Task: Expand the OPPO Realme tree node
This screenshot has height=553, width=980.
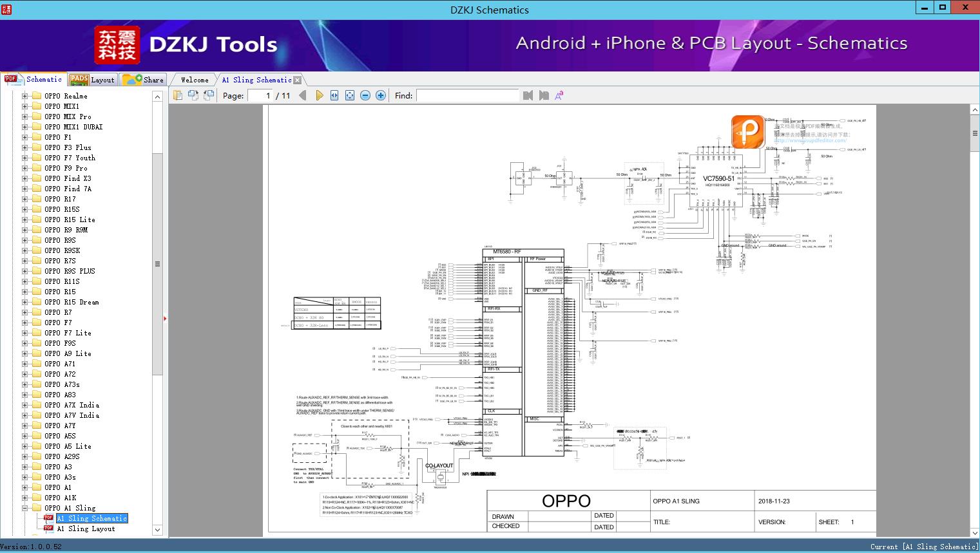Action: 24,96
